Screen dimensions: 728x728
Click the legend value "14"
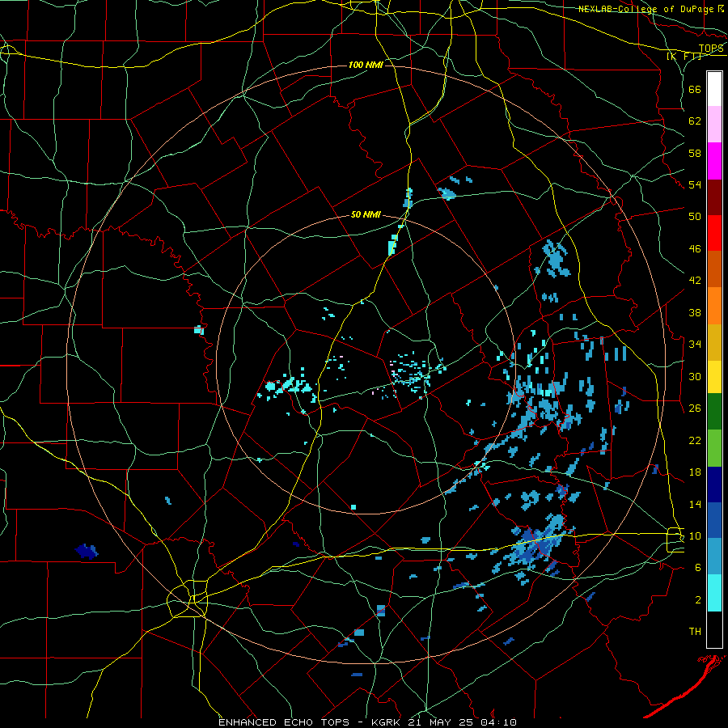[695, 504]
